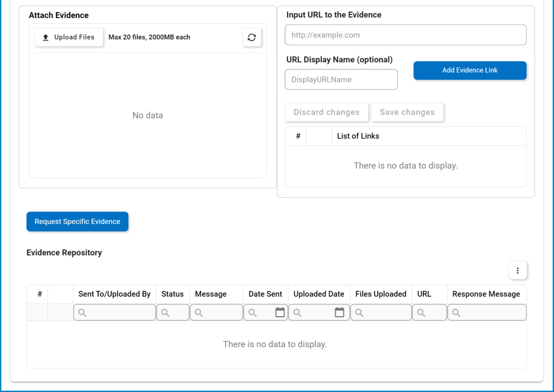554x392 pixels.
Task: Open the Evidence Repository options kebab menu
Action: click(x=518, y=270)
